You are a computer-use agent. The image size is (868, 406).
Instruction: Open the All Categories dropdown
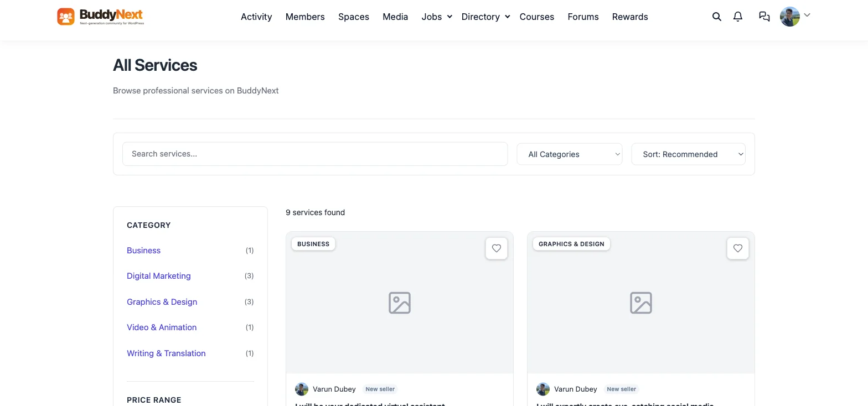(570, 154)
